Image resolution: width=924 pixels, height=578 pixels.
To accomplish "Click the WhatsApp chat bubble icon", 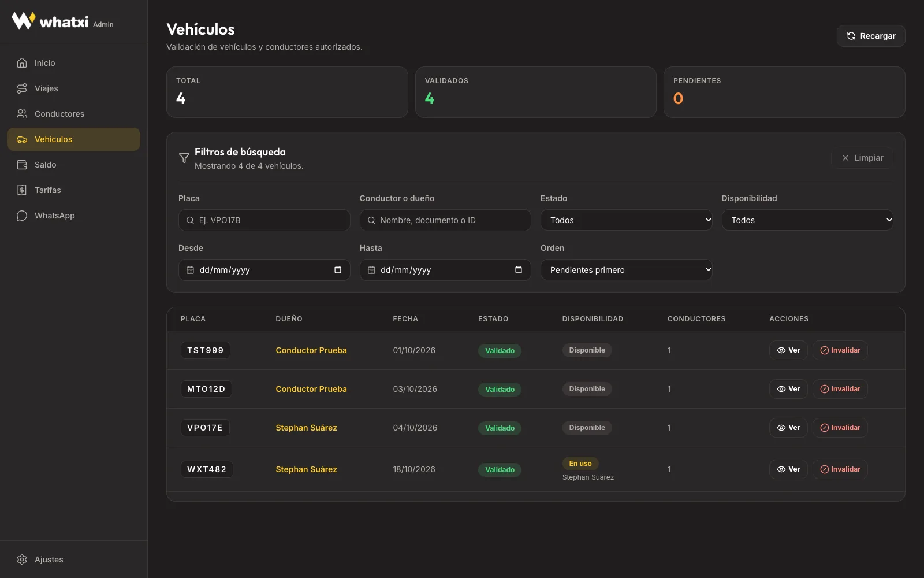I will pyautogui.click(x=22, y=216).
